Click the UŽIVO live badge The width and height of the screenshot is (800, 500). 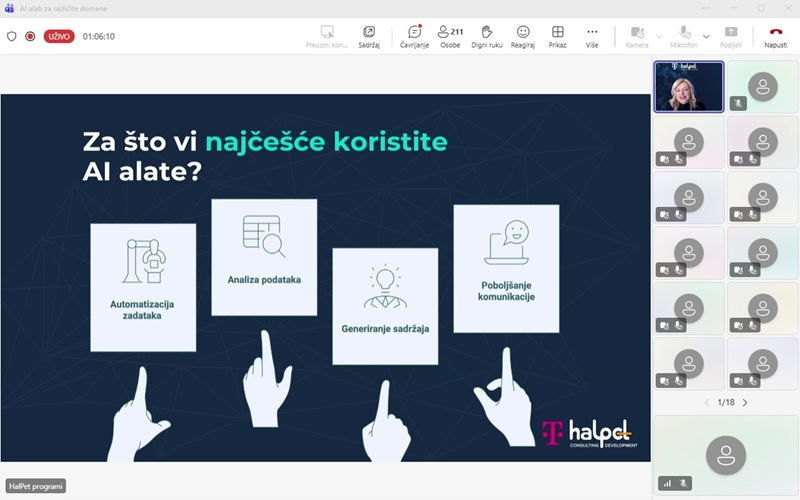point(59,36)
